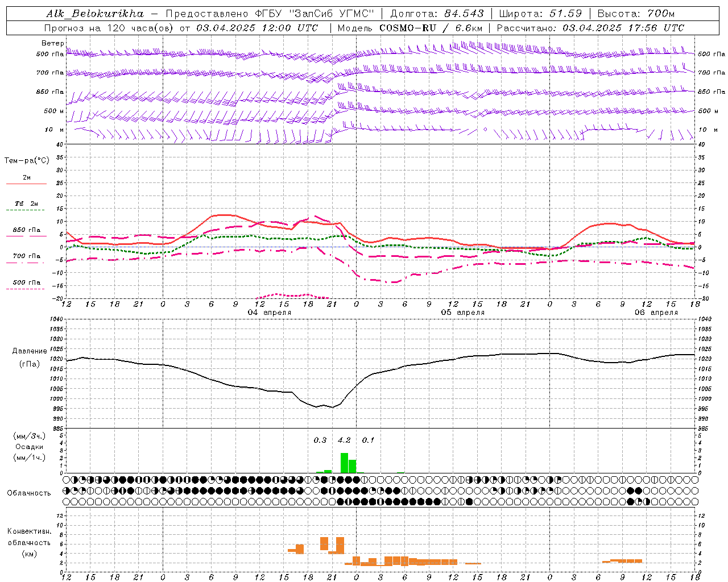The width and height of the screenshot is (728, 582).
Task: Select the 04 апреля date marker
Action: tap(270, 313)
